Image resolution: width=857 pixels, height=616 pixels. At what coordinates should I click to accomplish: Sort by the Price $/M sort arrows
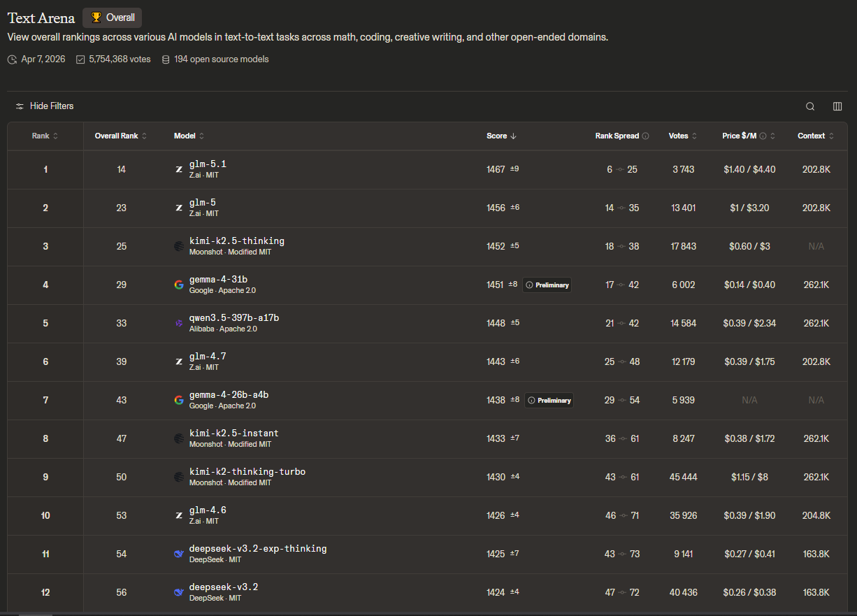click(772, 136)
